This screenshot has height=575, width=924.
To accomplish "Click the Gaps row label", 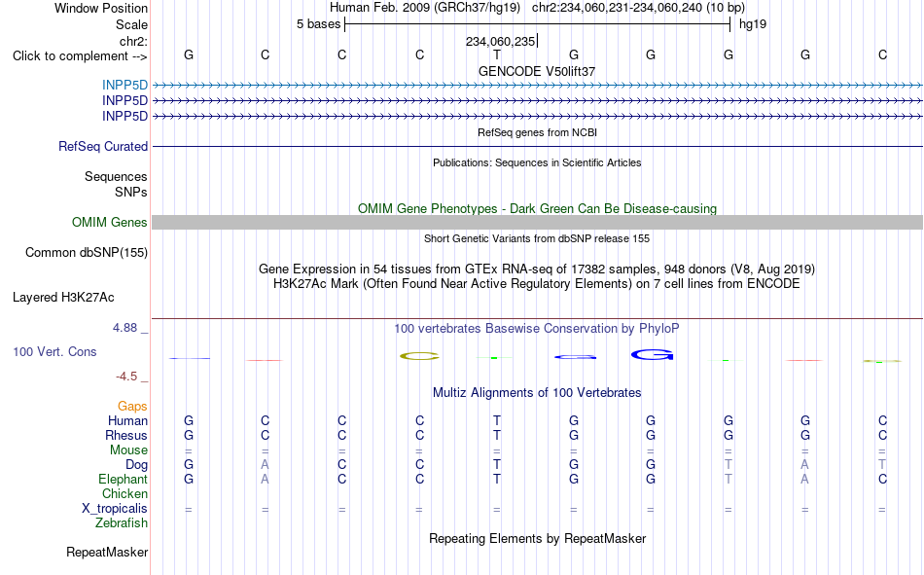I will click(132, 406).
